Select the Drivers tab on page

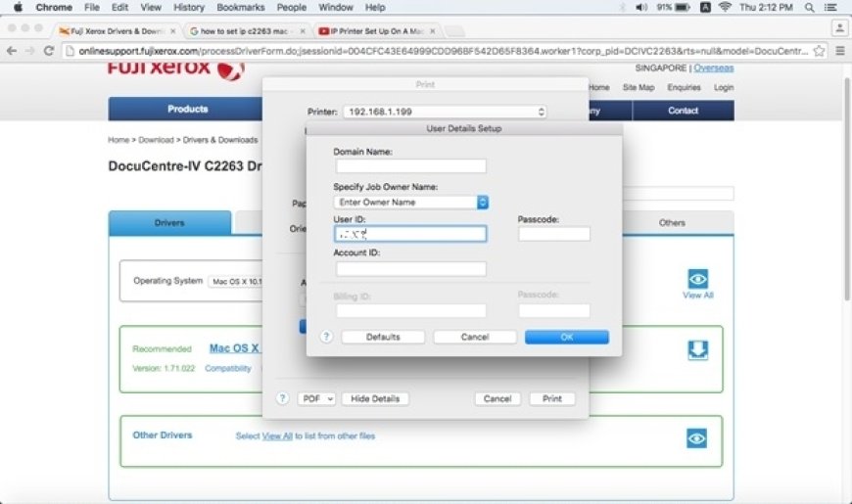(x=169, y=223)
